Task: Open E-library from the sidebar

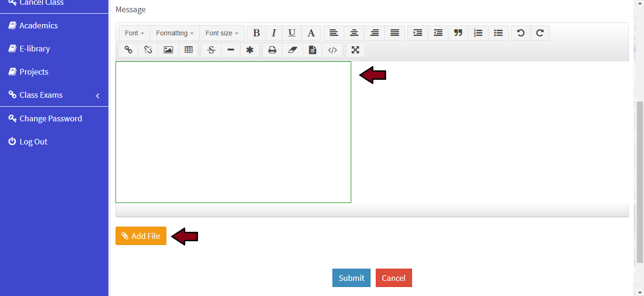Action: pyautogui.click(x=34, y=49)
